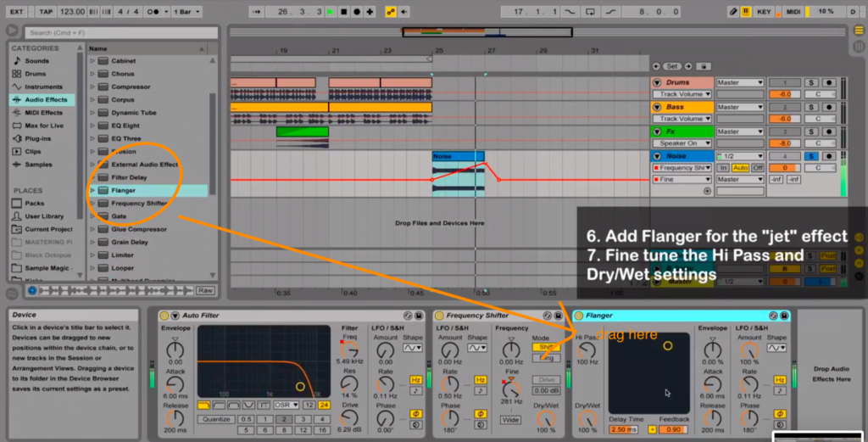The image size is (868, 442).
Task: Open Auto Filter OSR circuit dropdown
Action: [286, 406]
